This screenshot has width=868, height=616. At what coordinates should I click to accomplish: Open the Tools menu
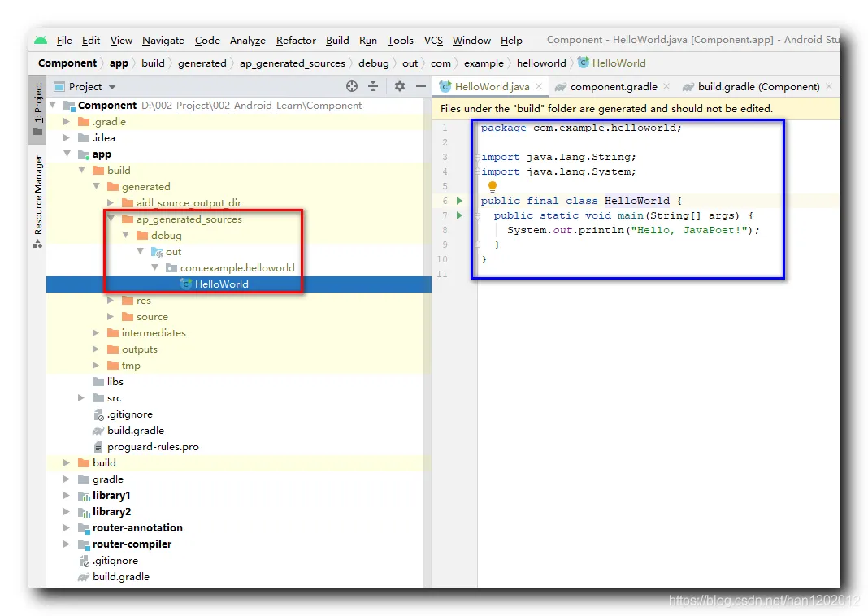400,41
